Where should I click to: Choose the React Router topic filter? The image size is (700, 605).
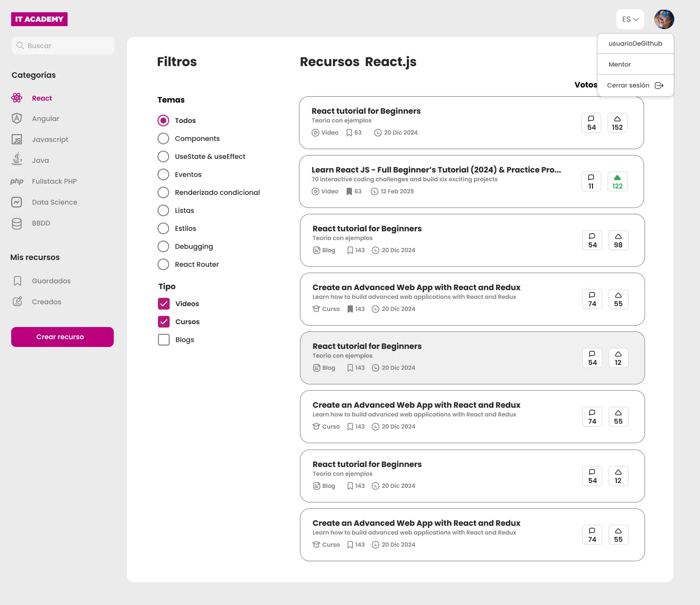click(x=163, y=264)
